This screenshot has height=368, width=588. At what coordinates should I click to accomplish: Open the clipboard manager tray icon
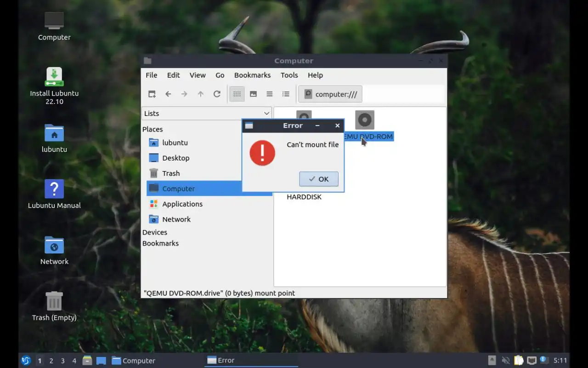click(x=519, y=361)
